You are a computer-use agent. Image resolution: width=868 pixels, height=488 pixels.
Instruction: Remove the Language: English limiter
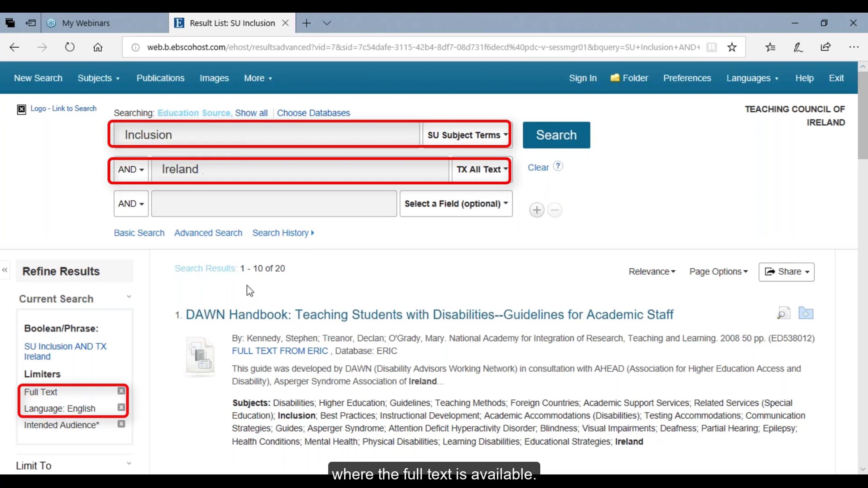click(122, 407)
